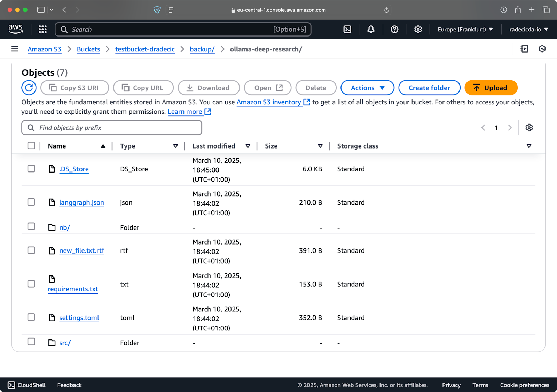Open the AWS services grid menu
This screenshot has width=557, height=392.
point(42,30)
